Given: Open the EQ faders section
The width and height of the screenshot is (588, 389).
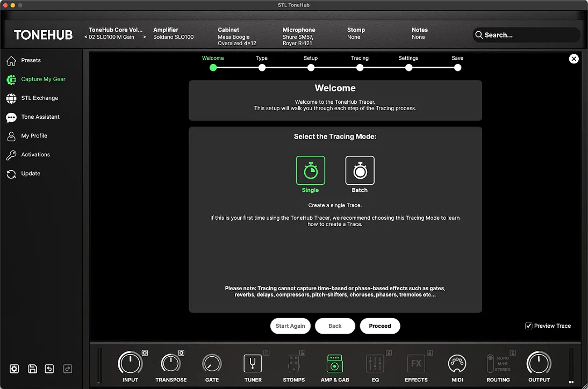Looking at the screenshot, I should tap(375, 363).
